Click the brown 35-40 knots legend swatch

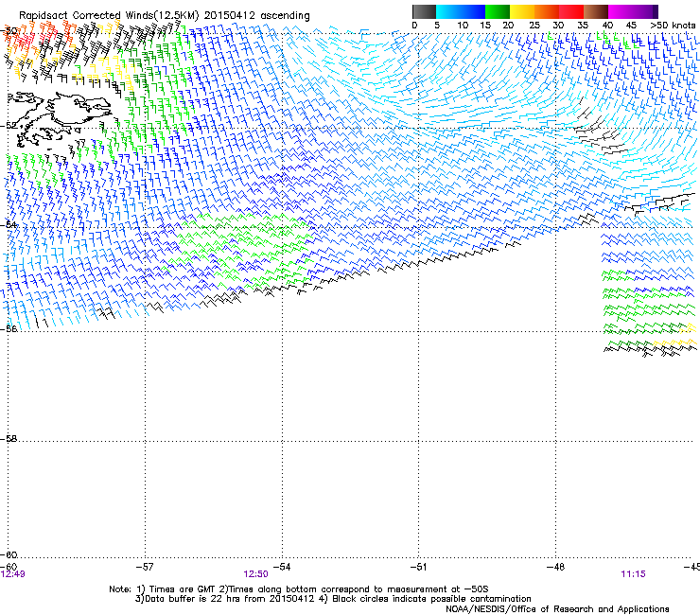(x=596, y=11)
